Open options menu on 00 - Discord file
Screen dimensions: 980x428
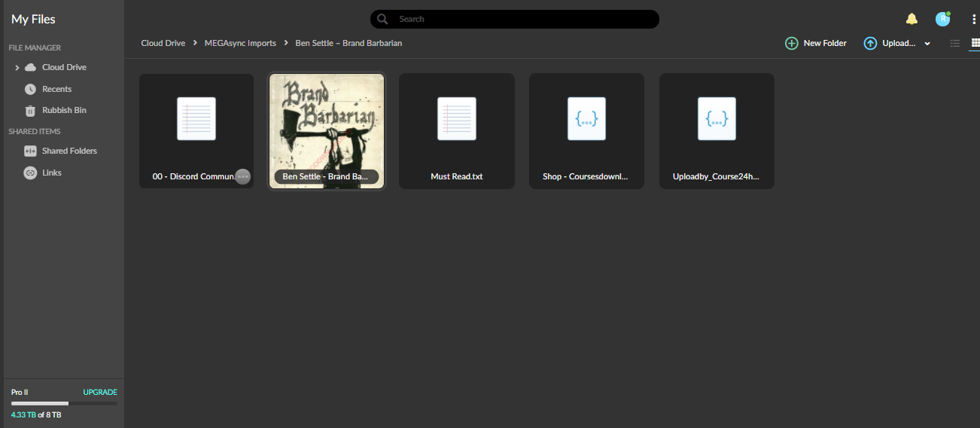pyautogui.click(x=242, y=176)
